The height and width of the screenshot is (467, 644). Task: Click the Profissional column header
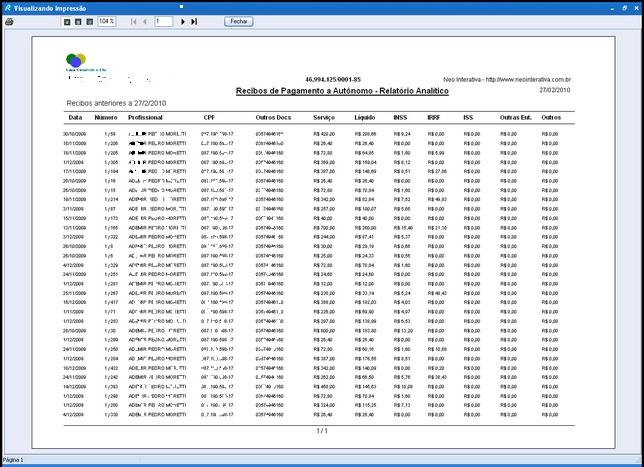(145, 117)
